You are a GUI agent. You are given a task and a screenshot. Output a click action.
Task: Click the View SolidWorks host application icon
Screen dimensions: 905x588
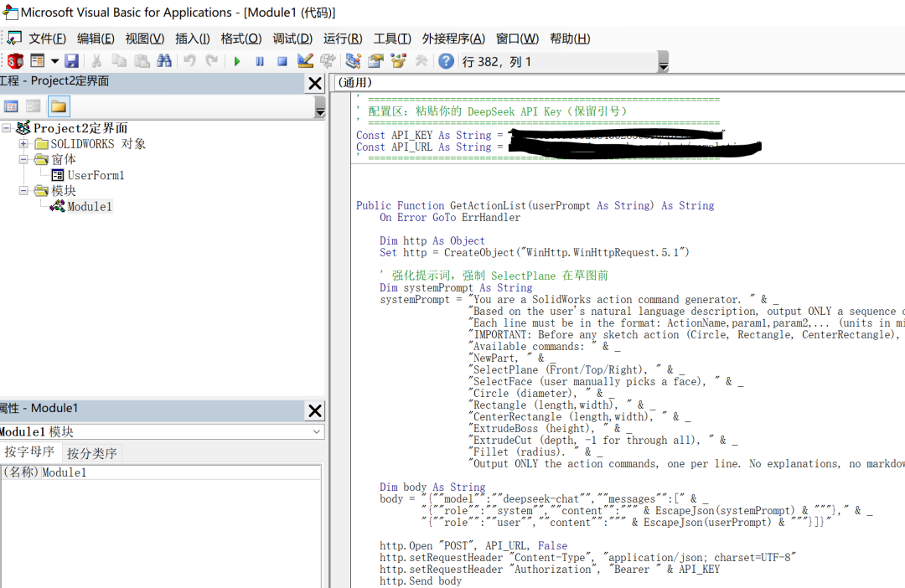pos(16,60)
